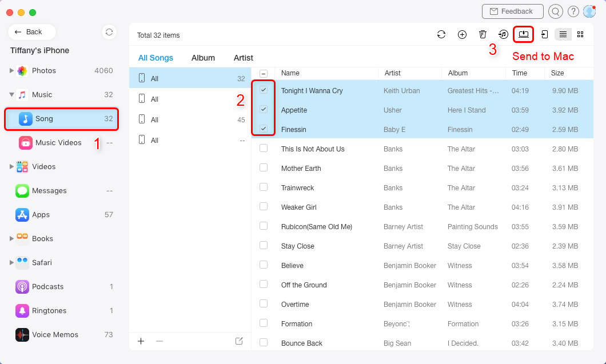Toggle the select-all checkbox in header
The width and height of the screenshot is (606, 364).
point(263,73)
